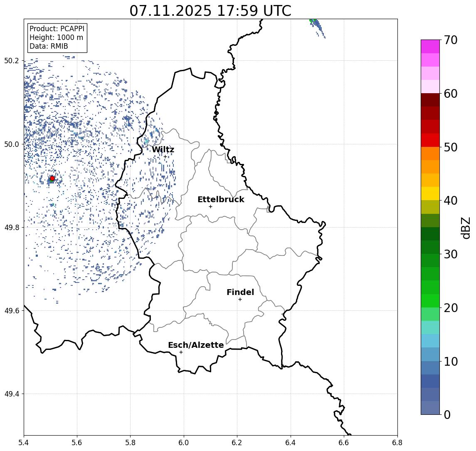Click the longitude axis label 6.6
The width and height of the screenshot is (476, 451).
344,443
